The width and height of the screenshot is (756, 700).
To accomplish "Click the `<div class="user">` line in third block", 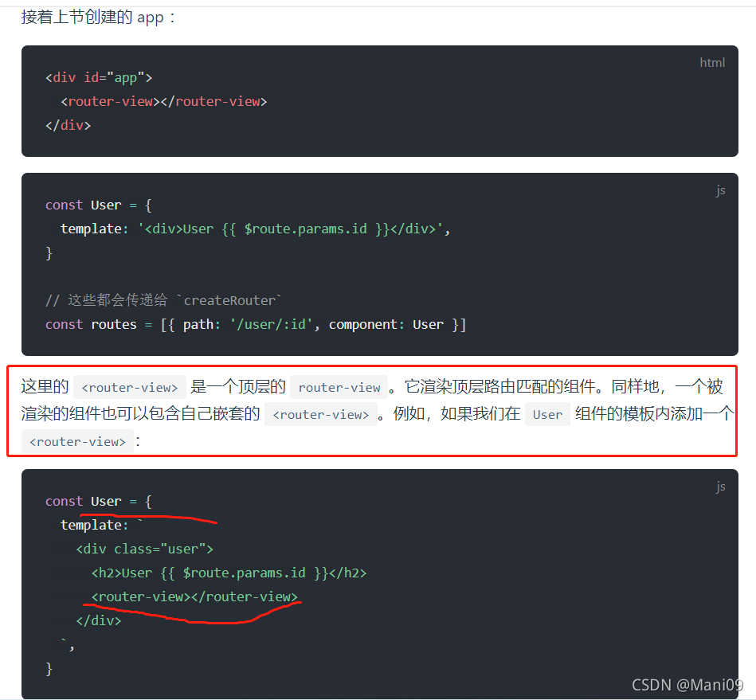I will pyautogui.click(x=145, y=549).
